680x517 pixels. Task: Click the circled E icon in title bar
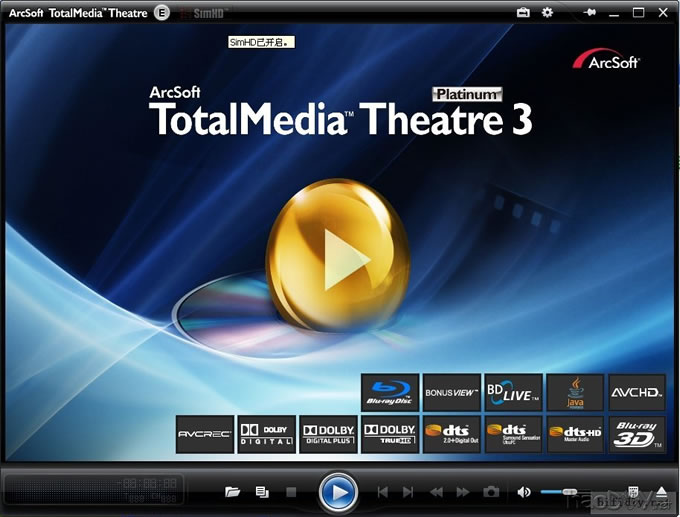[163, 13]
